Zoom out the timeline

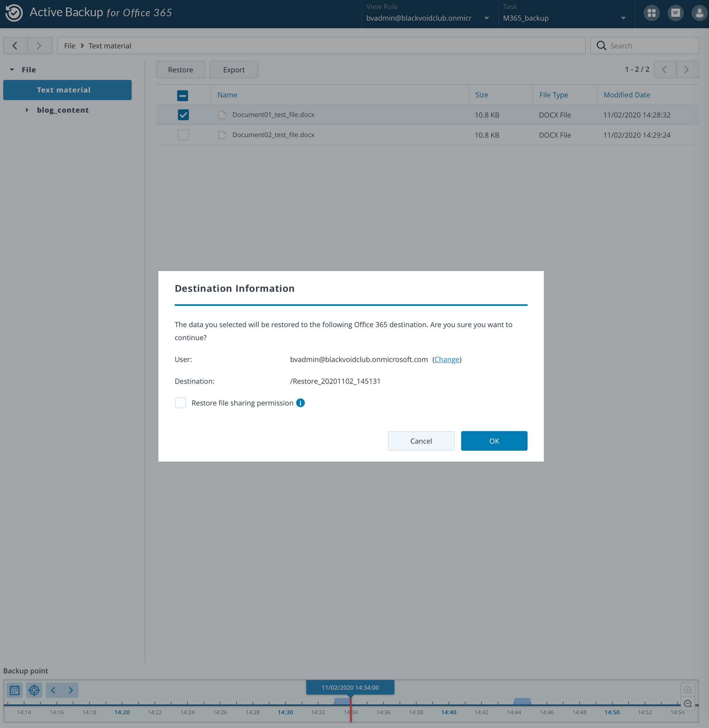(x=688, y=704)
